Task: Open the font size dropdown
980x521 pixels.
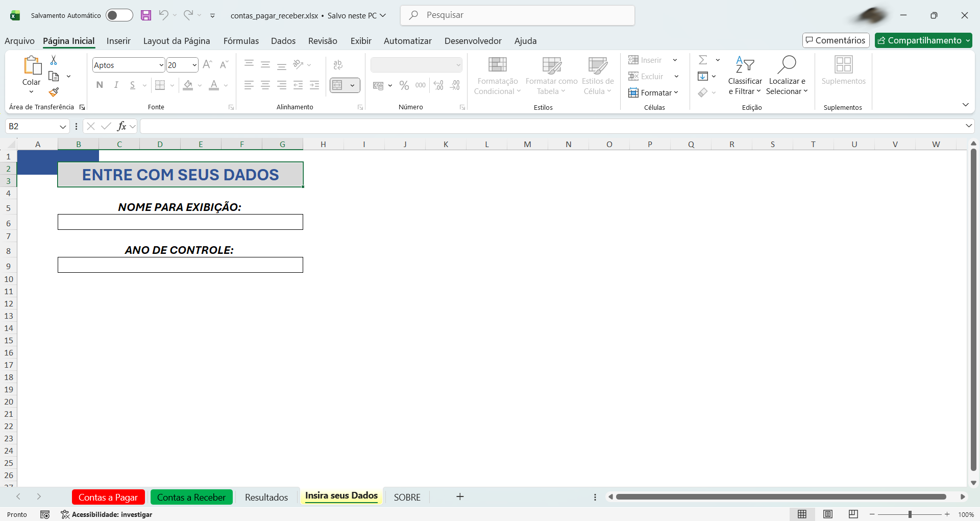Action: 194,65
